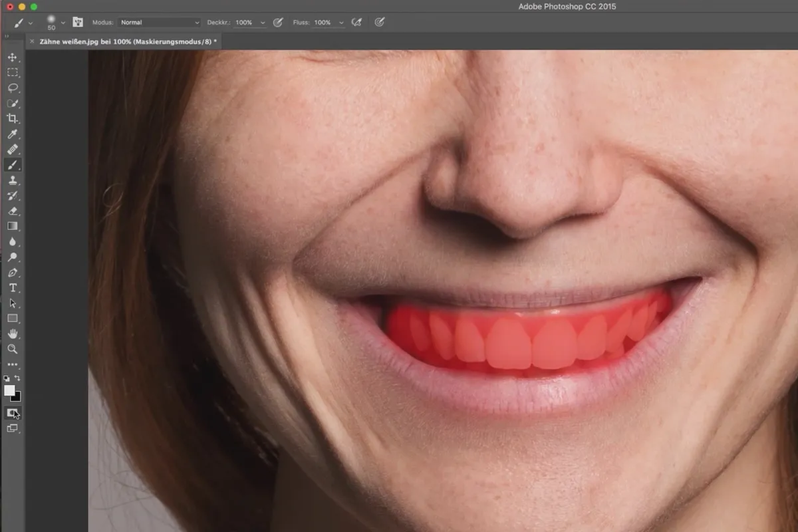The width and height of the screenshot is (798, 532).
Task: Click the black background color swatch
Action: 17,398
